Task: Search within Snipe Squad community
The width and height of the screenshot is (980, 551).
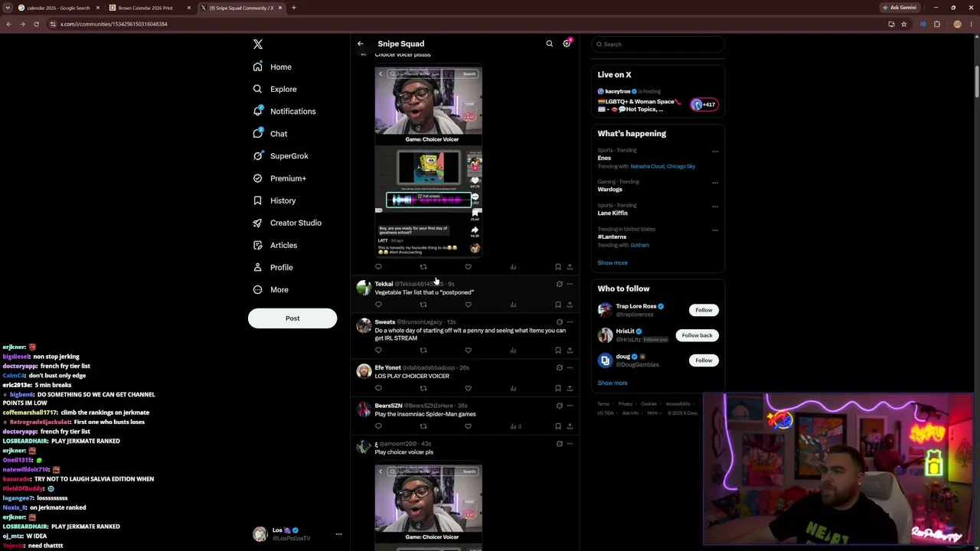Action: (x=549, y=44)
